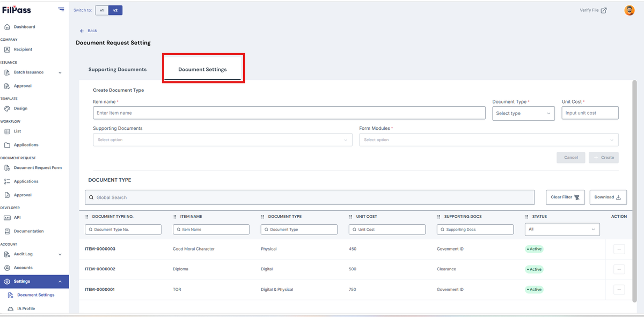Open the Recipient sidebar icon
This screenshot has width=644, height=317.
point(7,49)
